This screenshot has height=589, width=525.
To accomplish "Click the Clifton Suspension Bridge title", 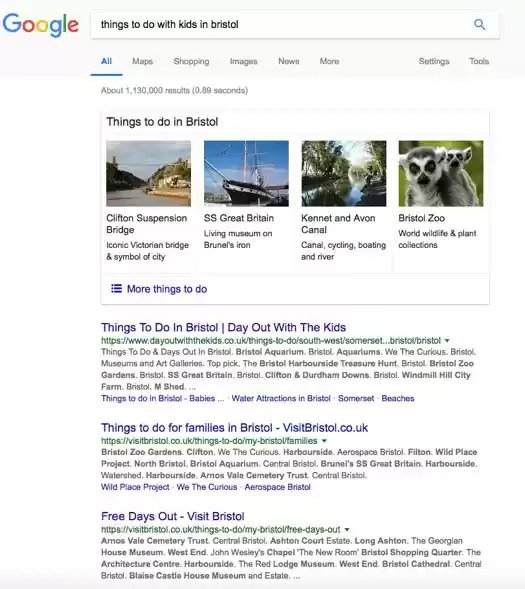I will (146, 224).
